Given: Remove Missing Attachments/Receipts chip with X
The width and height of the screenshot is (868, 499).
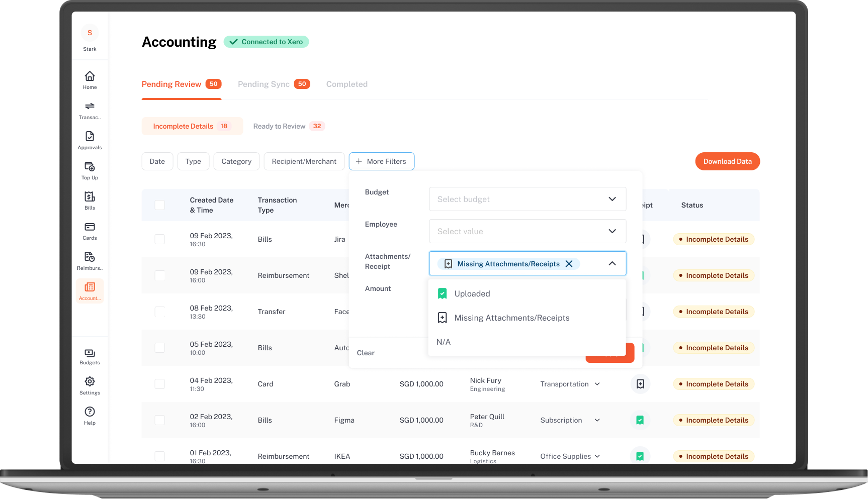Looking at the screenshot, I should click(x=569, y=264).
